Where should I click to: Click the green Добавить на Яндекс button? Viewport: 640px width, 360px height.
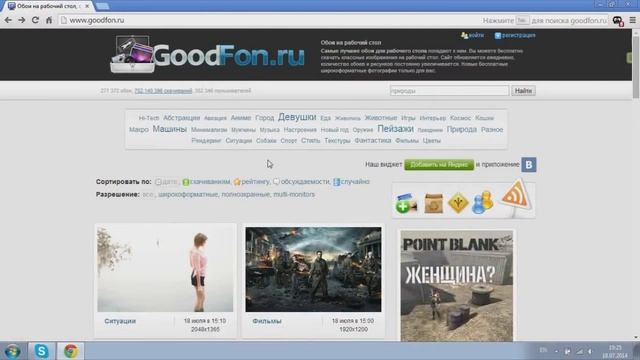tap(439, 164)
